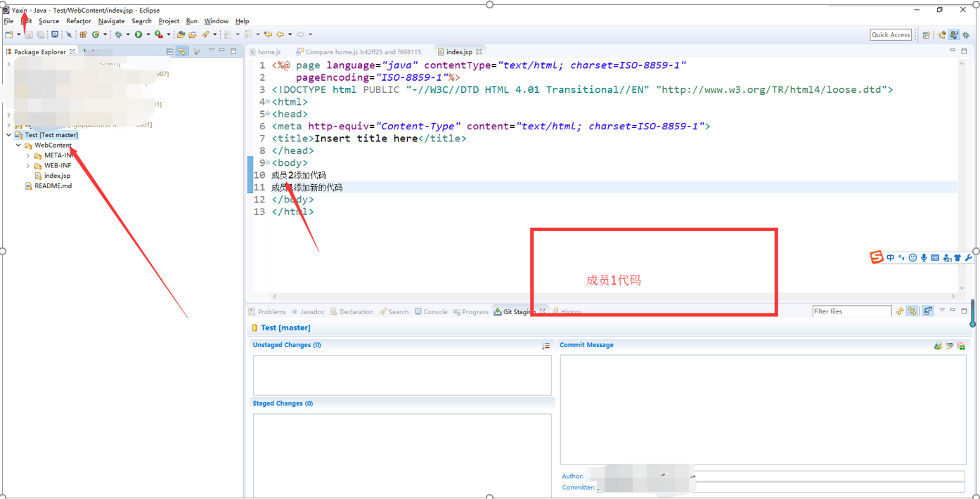Open the New wizard dropdown arrow
Viewport: 980px width, 499px height.
pos(18,34)
